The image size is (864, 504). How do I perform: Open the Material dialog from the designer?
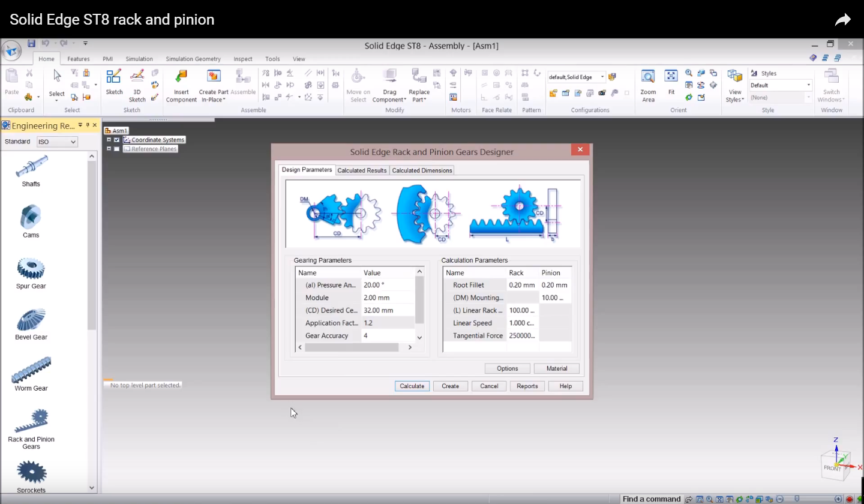point(556,368)
